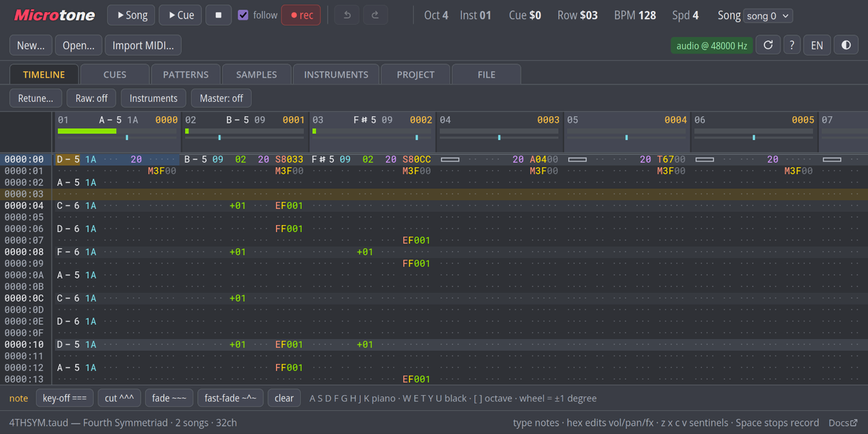The width and height of the screenshot is (868, 434).
Task: Go to the INSTRUMENTS tab
Action: (x=336, y=75)
